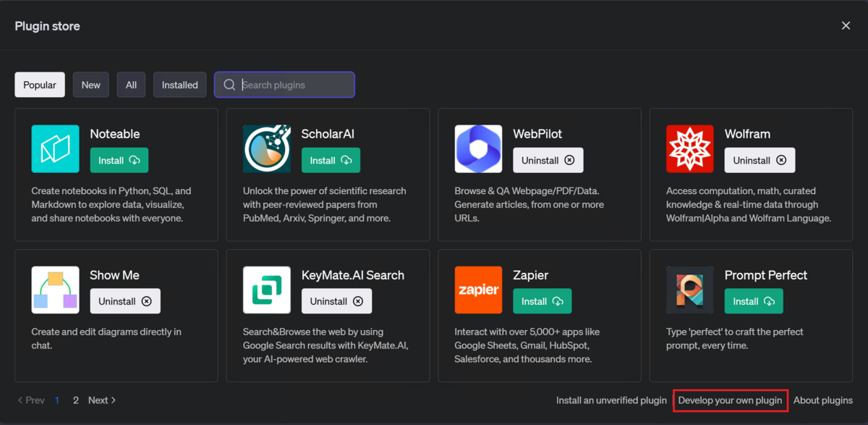Install the Noteable plugin
The image size is (868, 425).
click(x=119, y=160)
